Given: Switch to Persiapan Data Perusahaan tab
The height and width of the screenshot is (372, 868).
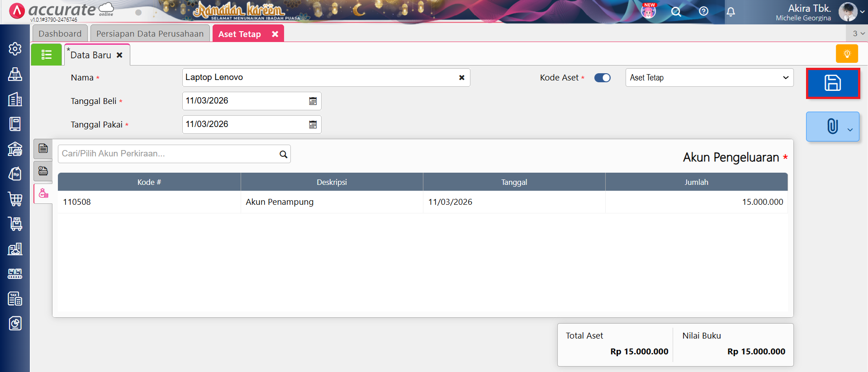Looking at the screenshot, I should (x=150, y=34).
